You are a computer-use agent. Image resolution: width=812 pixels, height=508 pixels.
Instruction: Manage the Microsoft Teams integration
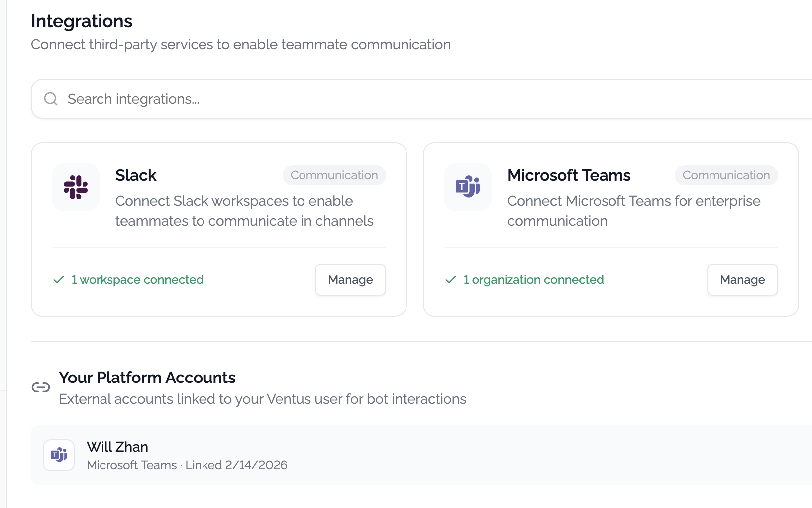click(742, 280)
